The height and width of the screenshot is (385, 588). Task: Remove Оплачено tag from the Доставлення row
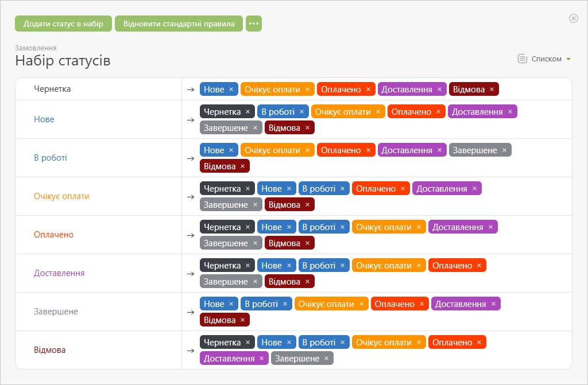[479, 266]
